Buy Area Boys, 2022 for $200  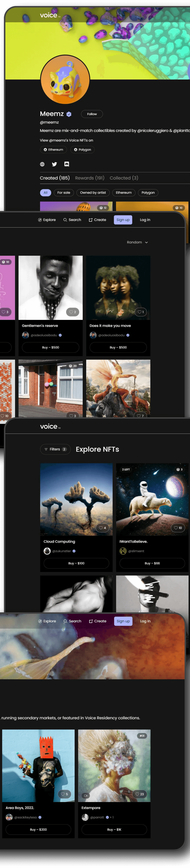click(x=38, y=830)
